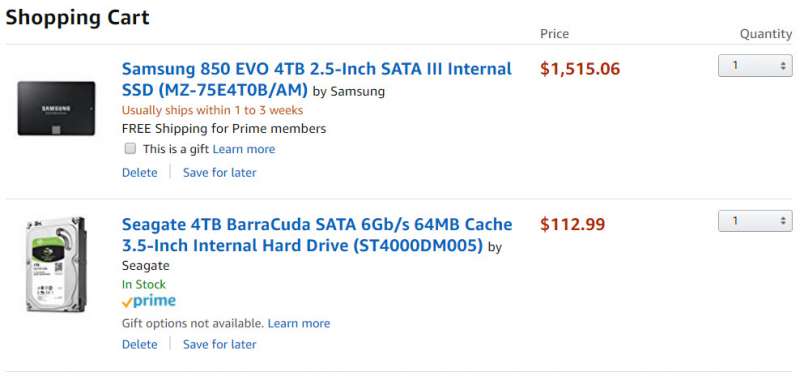Open quantity dropdown for Samsung SSD
Screen dimensions: 800x376
pos(755,65)
